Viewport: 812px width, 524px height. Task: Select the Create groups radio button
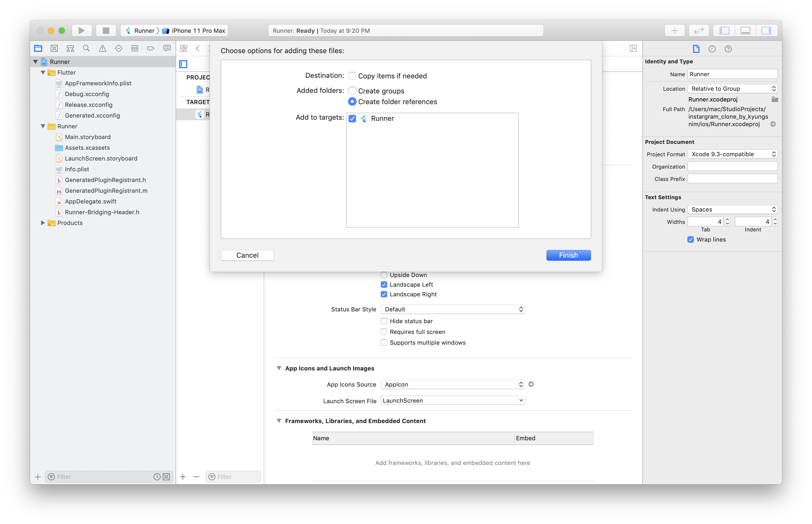pyautogui.click(x=352, y=91)
